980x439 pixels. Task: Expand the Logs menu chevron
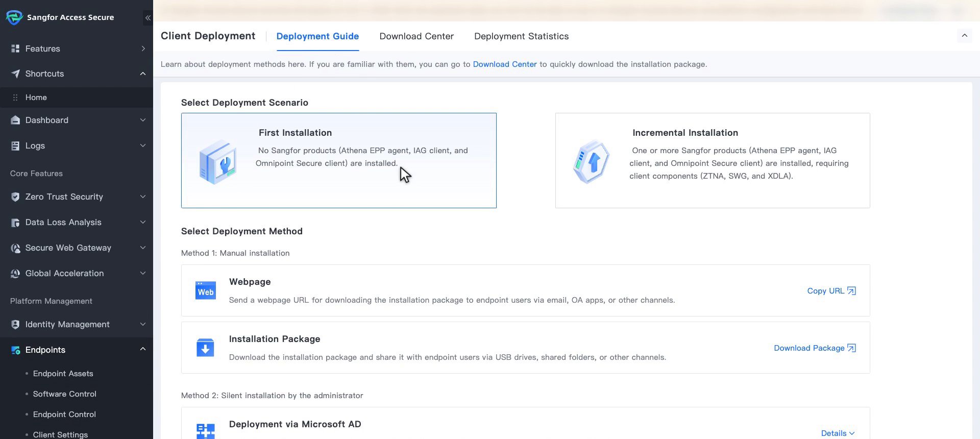143,145
